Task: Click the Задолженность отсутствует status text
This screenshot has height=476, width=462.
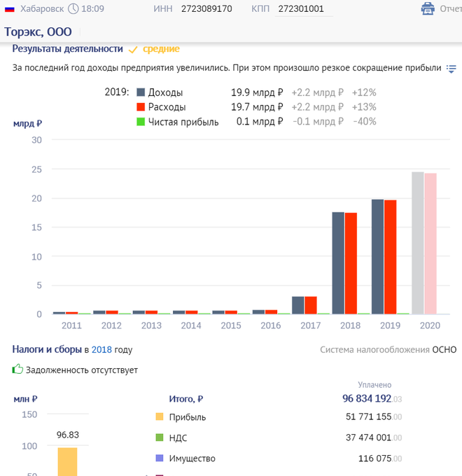Action: [x=82, y=370]
